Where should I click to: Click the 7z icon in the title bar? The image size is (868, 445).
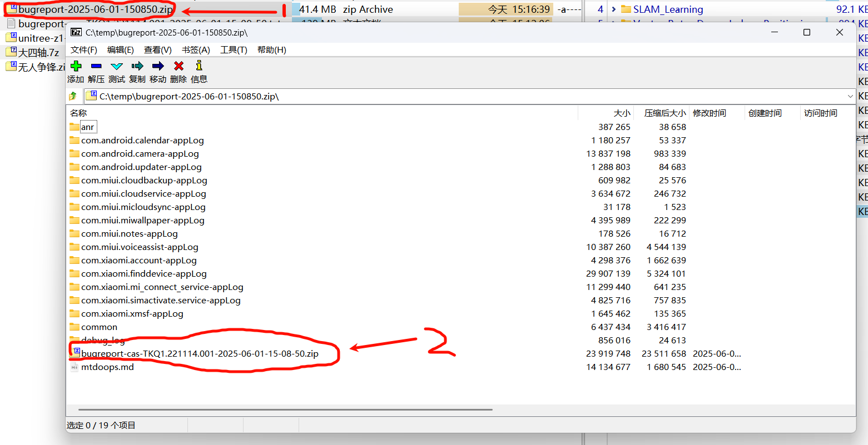tap(76, 32)
